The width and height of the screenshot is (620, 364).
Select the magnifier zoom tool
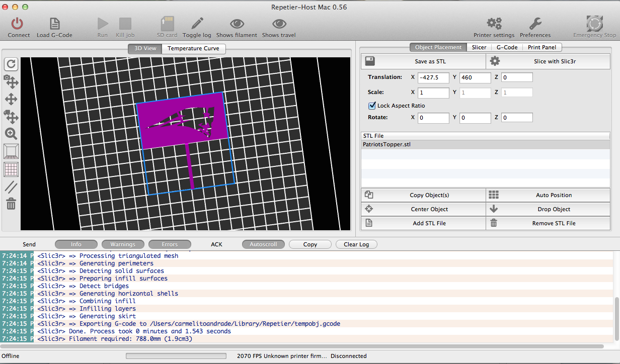click(11, 134)
